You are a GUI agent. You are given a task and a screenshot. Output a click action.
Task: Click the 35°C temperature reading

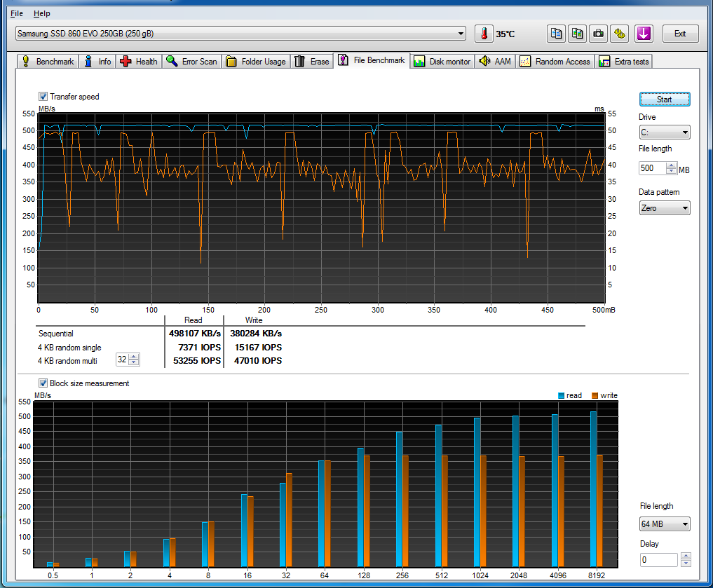click(505, 34)
